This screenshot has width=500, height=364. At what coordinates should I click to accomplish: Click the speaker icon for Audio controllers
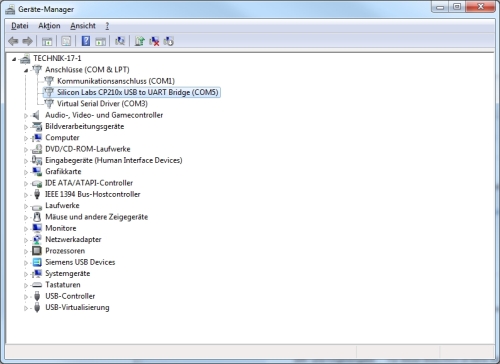[37, 115]
